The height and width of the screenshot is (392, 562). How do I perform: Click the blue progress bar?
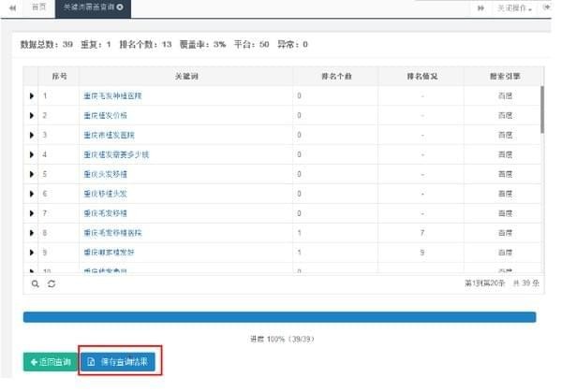coord(279,317)
